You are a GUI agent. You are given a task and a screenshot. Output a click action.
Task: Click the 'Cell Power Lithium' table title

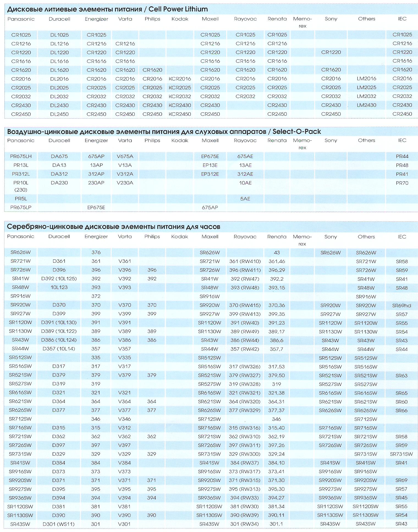coord(107,9)
